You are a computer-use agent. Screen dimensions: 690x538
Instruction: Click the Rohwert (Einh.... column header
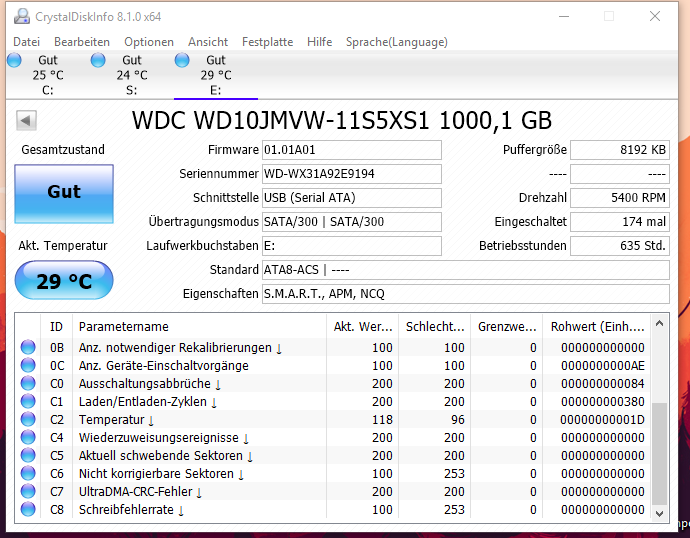tap(597, 326)
